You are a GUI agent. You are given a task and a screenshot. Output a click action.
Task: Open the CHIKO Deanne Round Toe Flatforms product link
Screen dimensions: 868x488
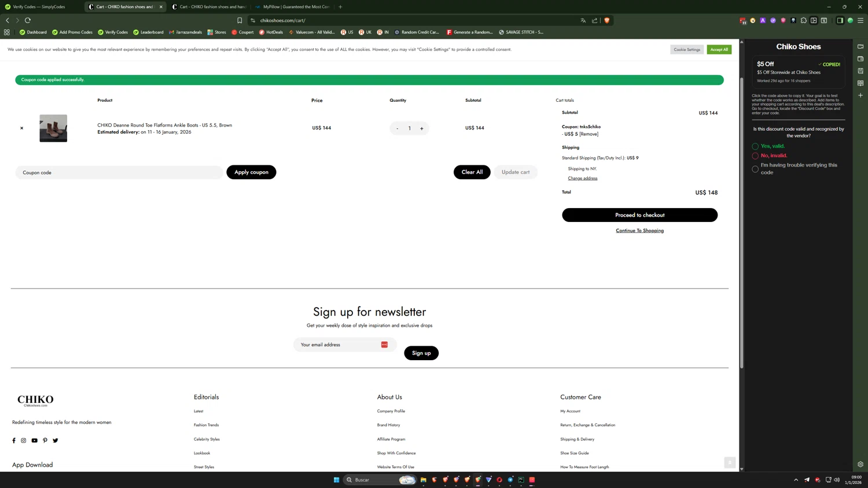coord(164,125)
